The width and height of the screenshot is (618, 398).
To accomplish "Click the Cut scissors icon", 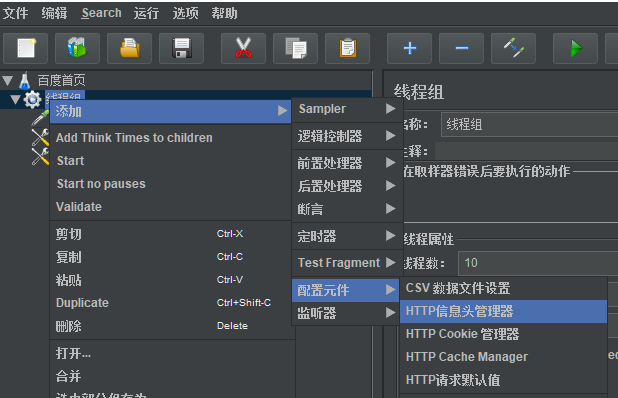I will (x=243, y=48).
